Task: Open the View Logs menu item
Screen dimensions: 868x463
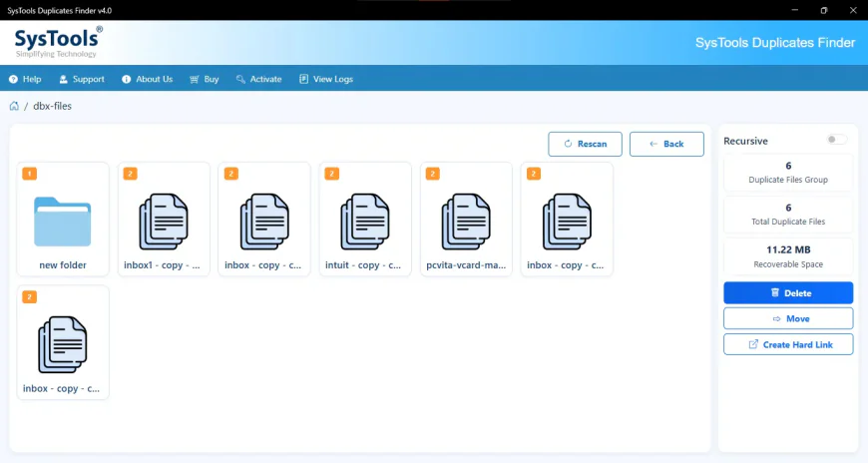Action: coord(326,79)
